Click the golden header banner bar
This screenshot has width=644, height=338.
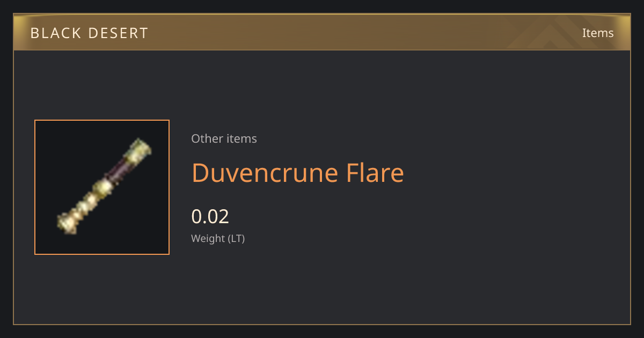tap(322, 32)
